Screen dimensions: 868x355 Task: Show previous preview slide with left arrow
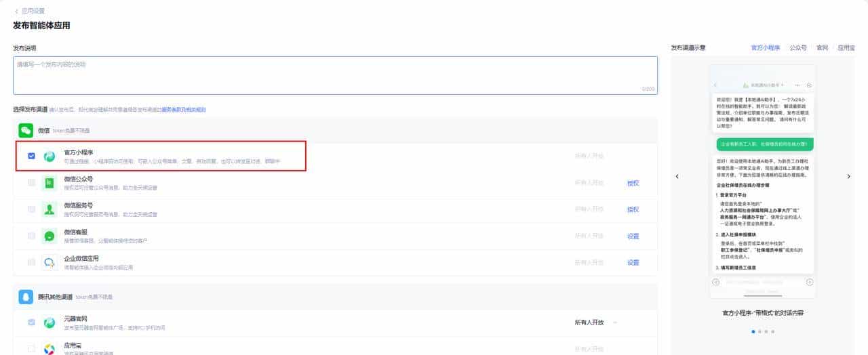pyautogui.click(x=676, y=176)
